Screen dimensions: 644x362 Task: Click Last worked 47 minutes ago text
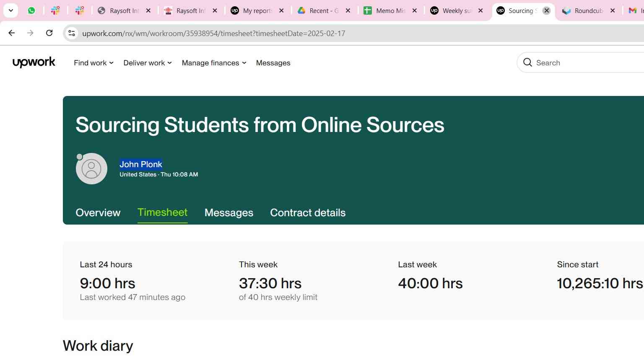[132, 297]
